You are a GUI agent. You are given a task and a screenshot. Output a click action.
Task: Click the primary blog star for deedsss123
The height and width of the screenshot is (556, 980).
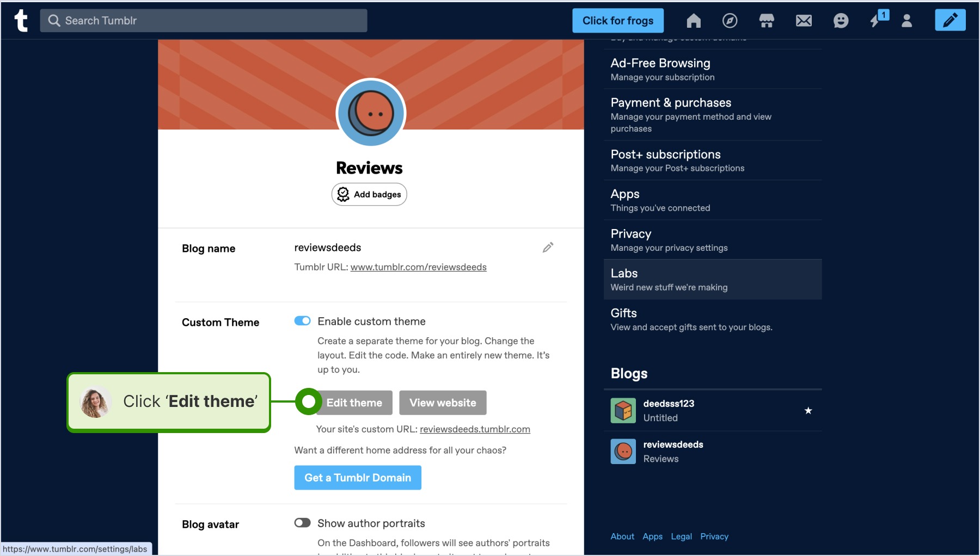pyautogui.click(x=808, y=411)
